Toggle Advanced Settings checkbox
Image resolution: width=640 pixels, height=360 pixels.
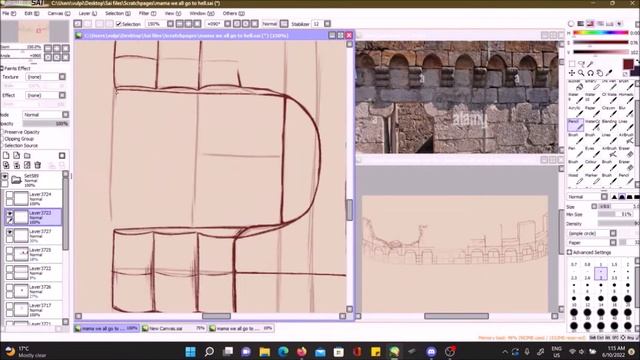[x=570, y=253]
